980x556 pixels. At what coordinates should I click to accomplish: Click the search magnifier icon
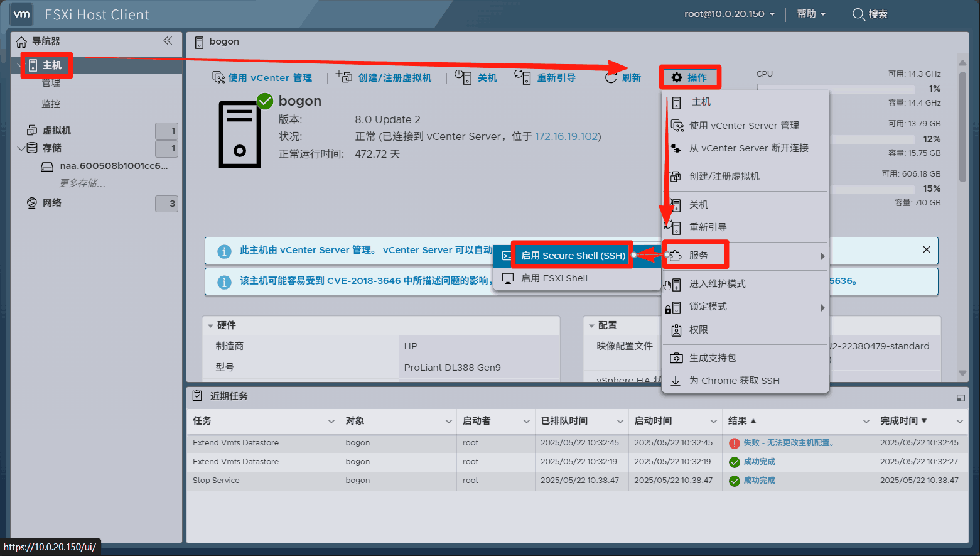858,14
